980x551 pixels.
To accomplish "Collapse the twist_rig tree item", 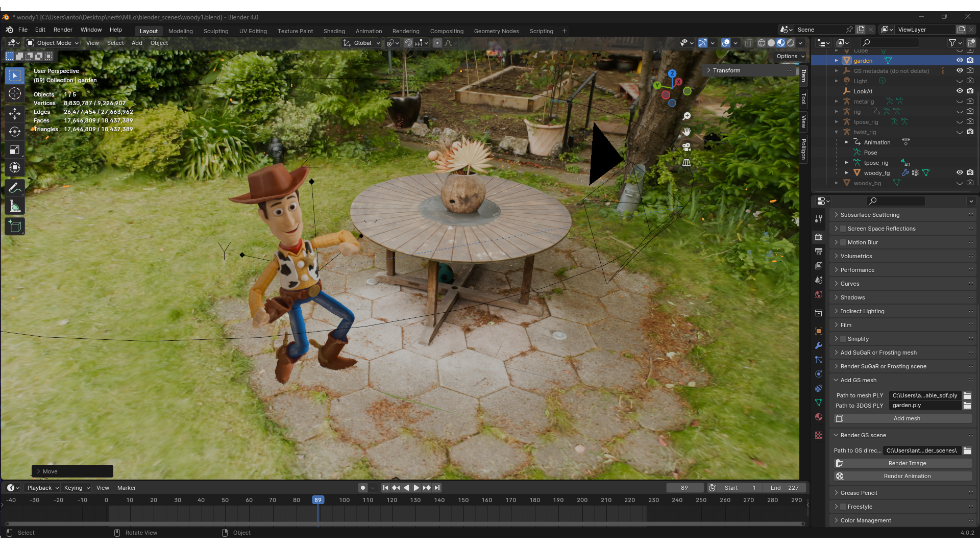I will [x=837, y=132].
